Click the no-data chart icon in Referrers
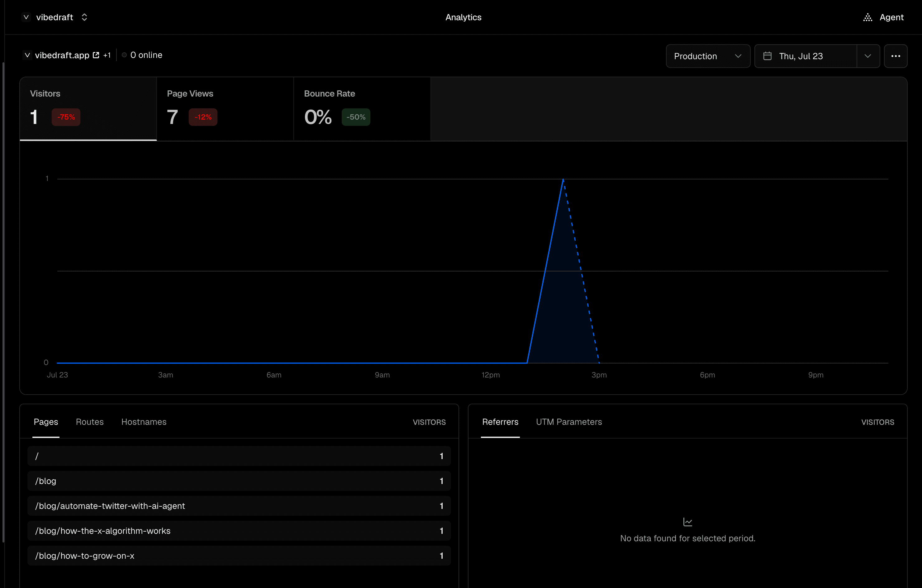 pyautogui.click(x=688, y=522)
